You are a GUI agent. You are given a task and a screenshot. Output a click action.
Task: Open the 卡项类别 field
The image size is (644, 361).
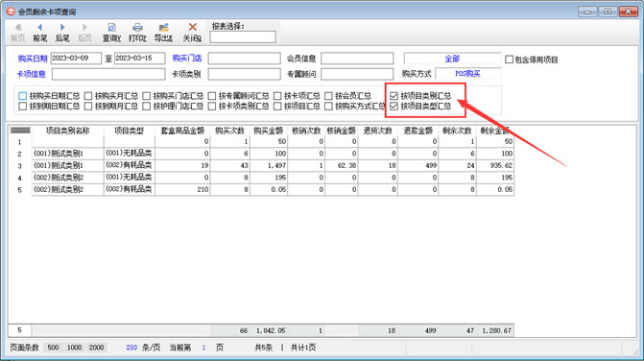[245, 74]
